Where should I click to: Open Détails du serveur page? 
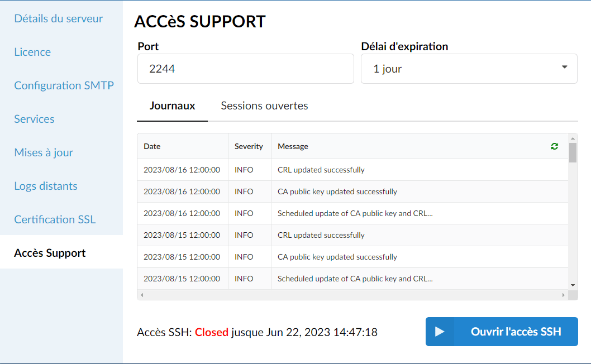(x=59, y=18)
